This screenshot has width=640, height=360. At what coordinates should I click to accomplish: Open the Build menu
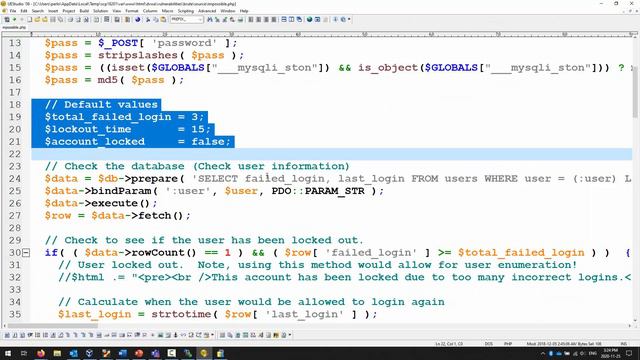pos(84,11)
